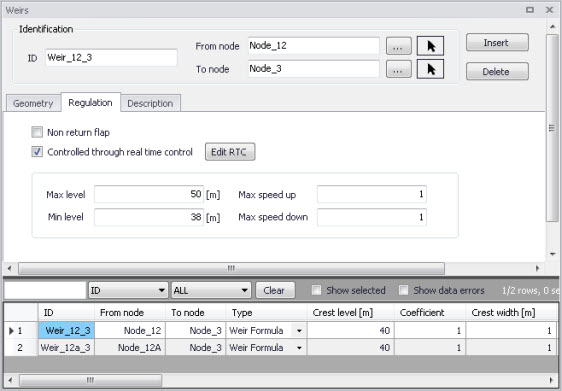This screenshot has width=562, height=391.
Task: Sort by Crest level [m] column header
Action: [351, 313]
